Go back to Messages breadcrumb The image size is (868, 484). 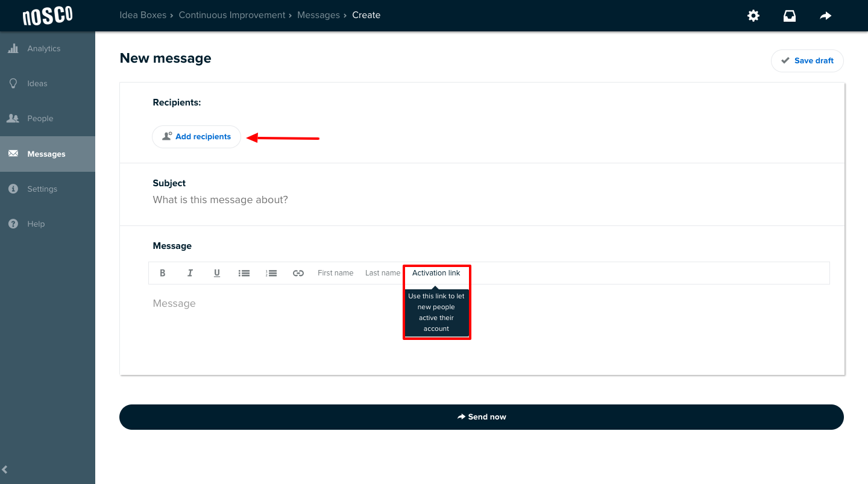click(318, 15)
